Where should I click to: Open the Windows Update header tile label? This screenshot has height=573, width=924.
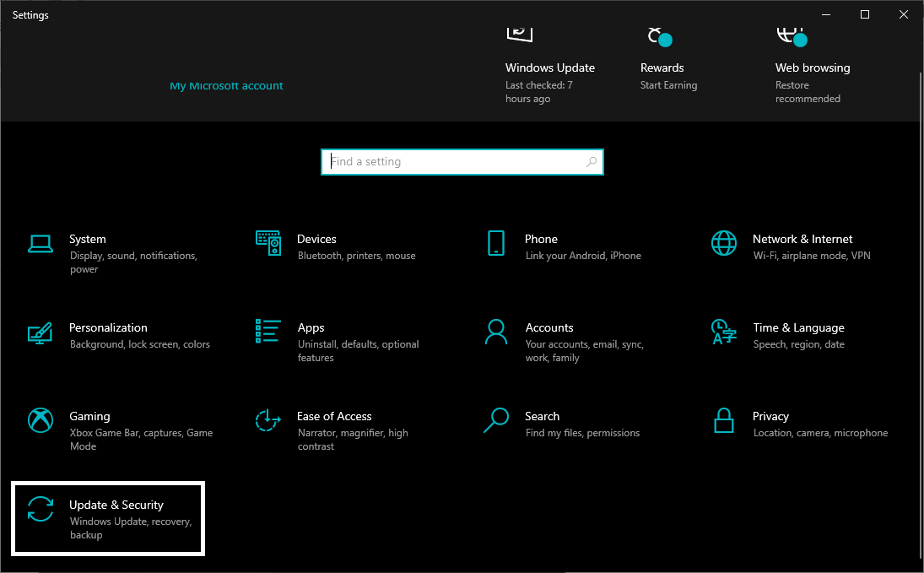tap(550, 68)
